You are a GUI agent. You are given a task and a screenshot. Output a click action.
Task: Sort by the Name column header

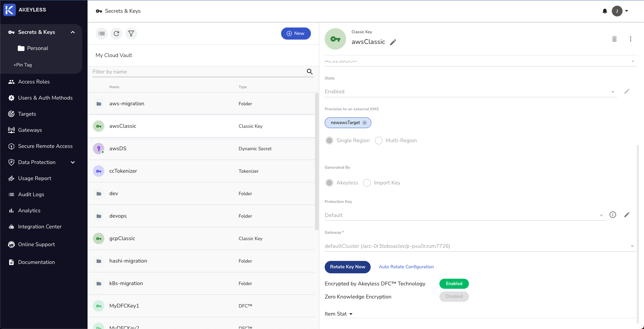(114, 87)
